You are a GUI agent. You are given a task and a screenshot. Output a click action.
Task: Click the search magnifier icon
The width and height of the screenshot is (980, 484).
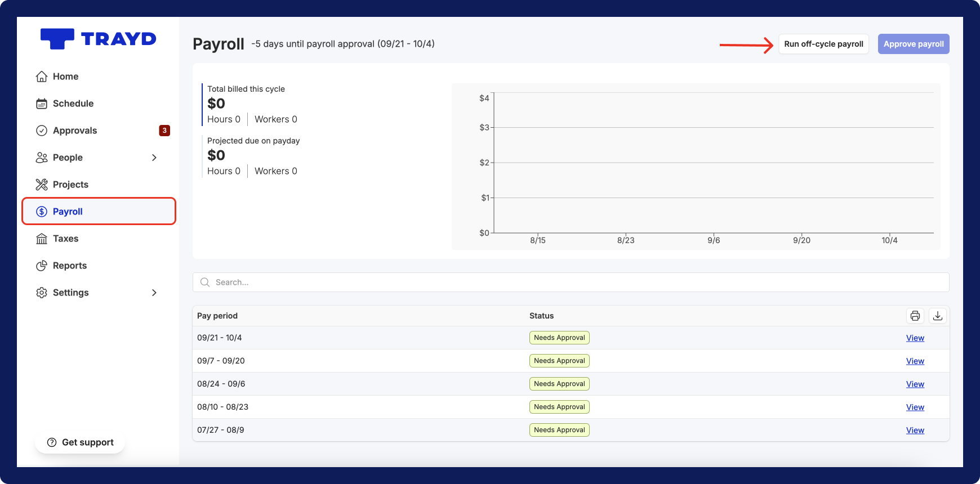(x=205, y=283)
